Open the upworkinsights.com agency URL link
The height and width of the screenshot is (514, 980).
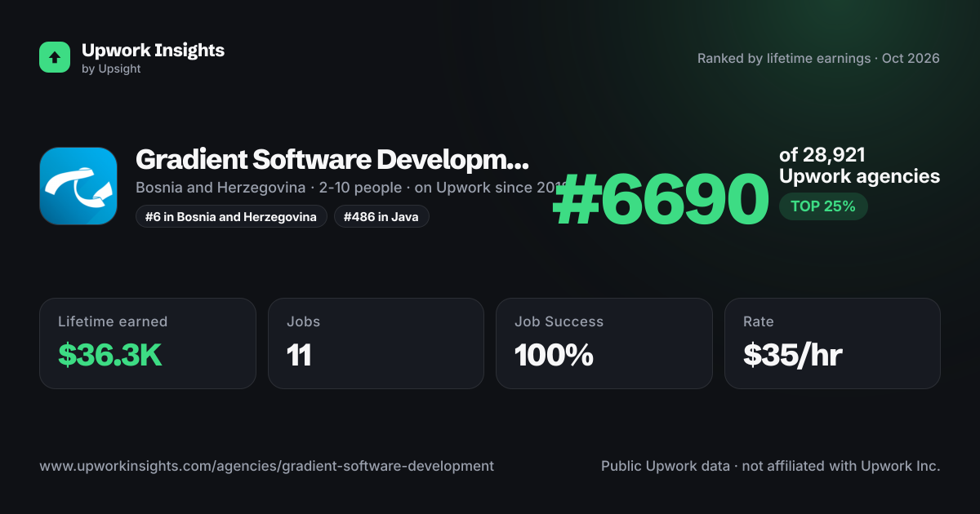[267, 466]
